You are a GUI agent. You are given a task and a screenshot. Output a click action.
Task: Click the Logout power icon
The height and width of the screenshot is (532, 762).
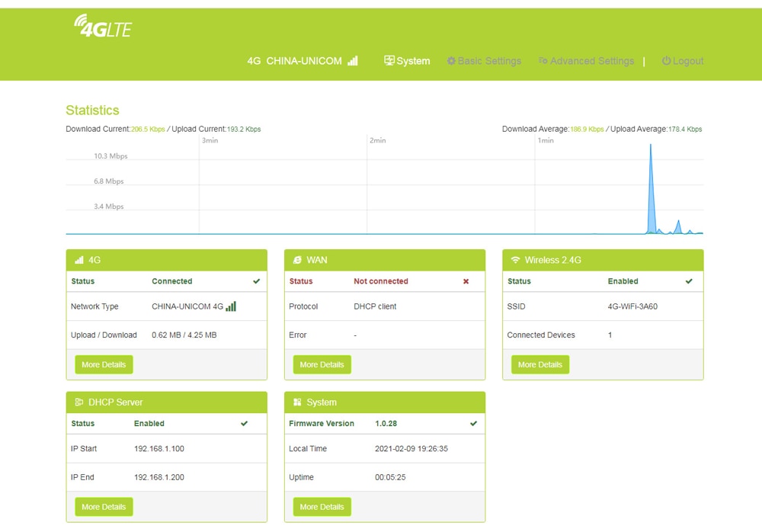666,61
